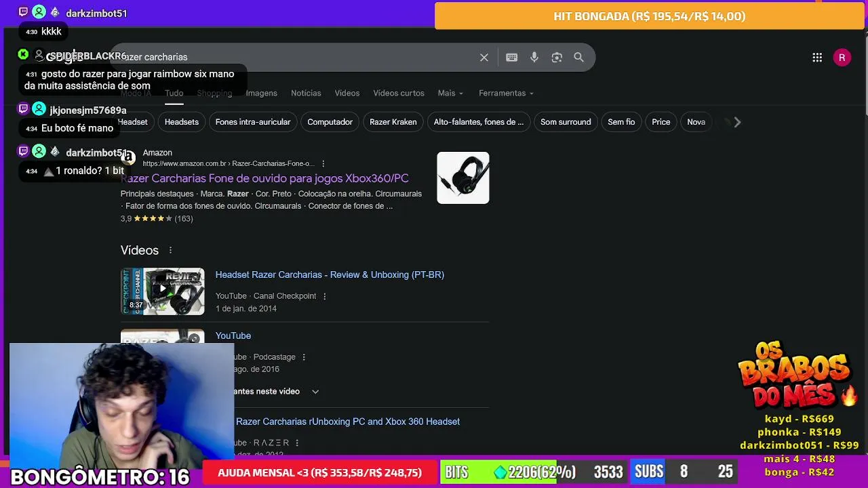Apply the Sem fio filter chip

(x=621, y=122)
